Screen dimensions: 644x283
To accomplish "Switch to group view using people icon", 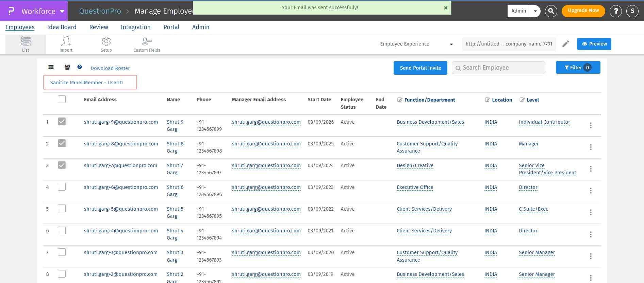I will pos(67,67).
